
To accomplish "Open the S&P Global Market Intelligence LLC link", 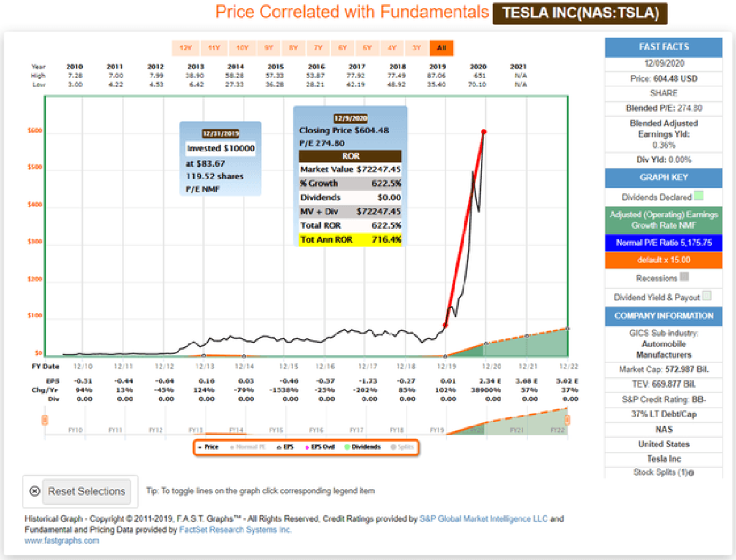I will pyautogui.click(x=484, y=519).
